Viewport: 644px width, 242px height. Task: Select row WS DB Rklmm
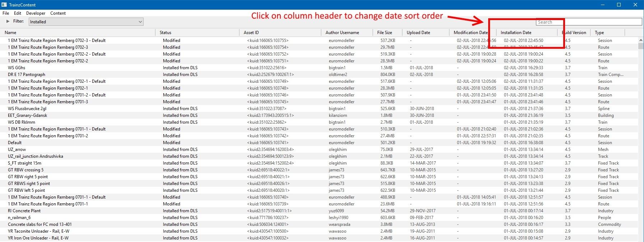click(319, 122)
